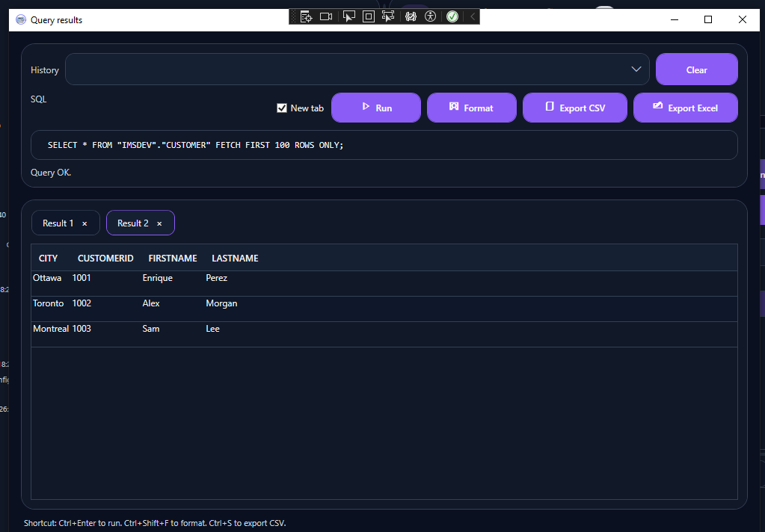Open Live Visual Tree from debug toolbar
Screen dimensions: 765x532
click(306, 17)
